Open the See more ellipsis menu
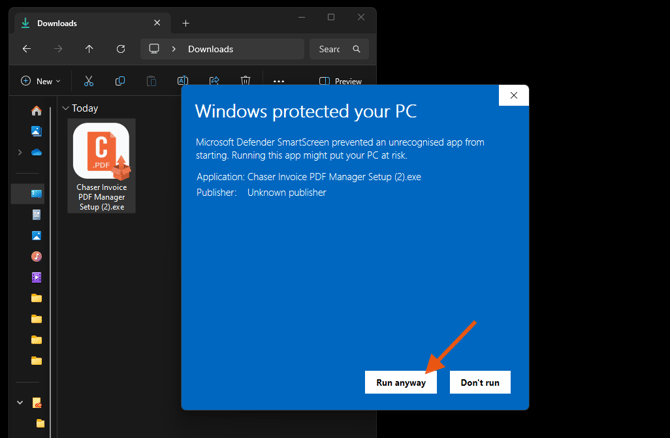Viewport: 670px width, 438px height. tap(279, 81)
